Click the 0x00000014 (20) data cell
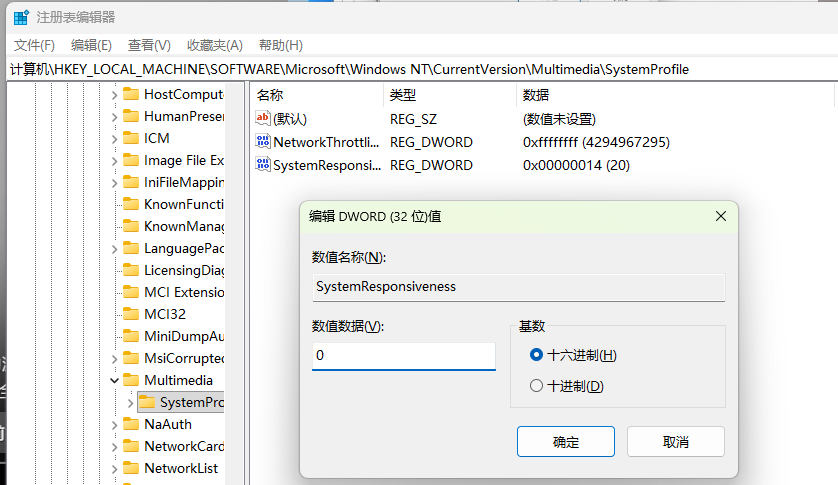The image size is (838, 485). coord(576,165)
